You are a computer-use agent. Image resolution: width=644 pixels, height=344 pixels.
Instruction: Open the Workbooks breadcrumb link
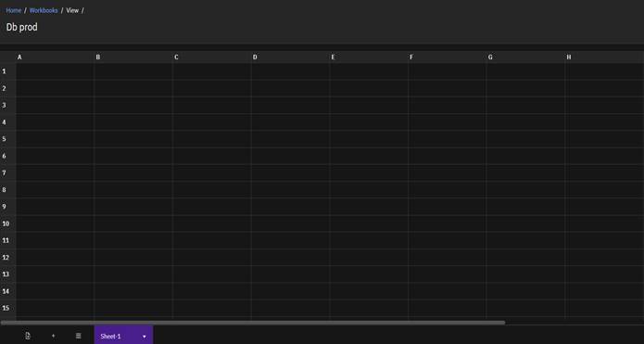click(44, 10)
